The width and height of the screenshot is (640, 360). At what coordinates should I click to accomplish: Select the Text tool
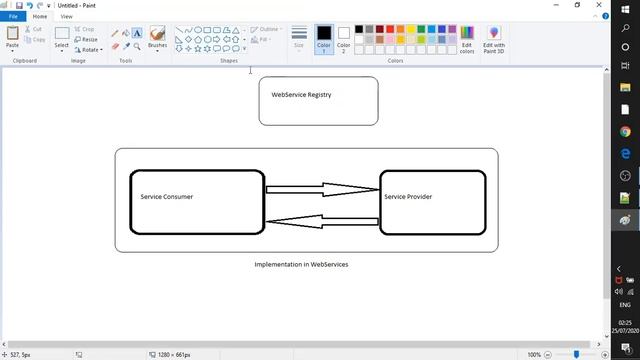pos(137,33)
